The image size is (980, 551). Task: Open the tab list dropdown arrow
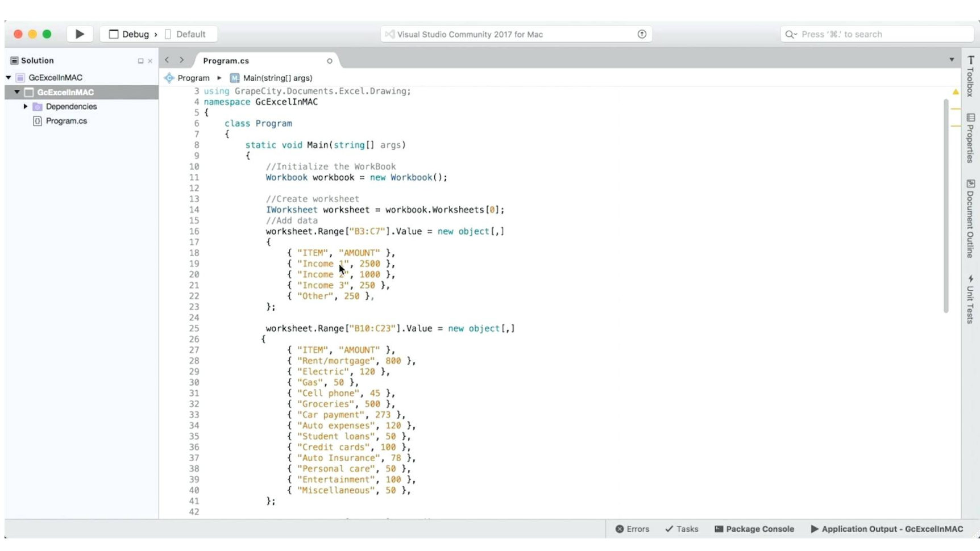(x=952, y=60)
